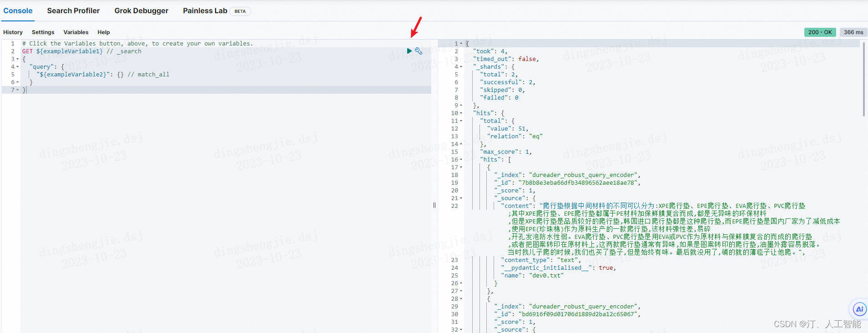This screenshot has width=868, height=333.
Task: Open the Settings menu
Action: coord(43,32)
